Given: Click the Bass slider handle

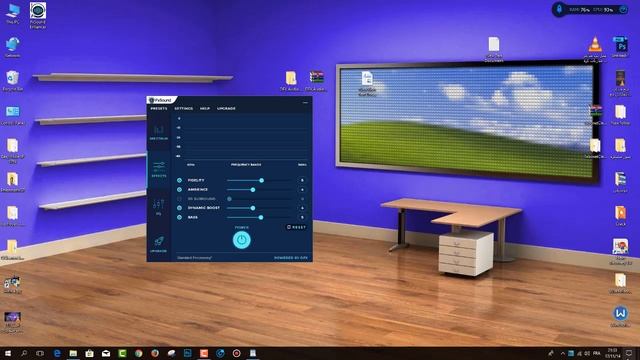Looking at the screenshot, I should click(260, 217).
